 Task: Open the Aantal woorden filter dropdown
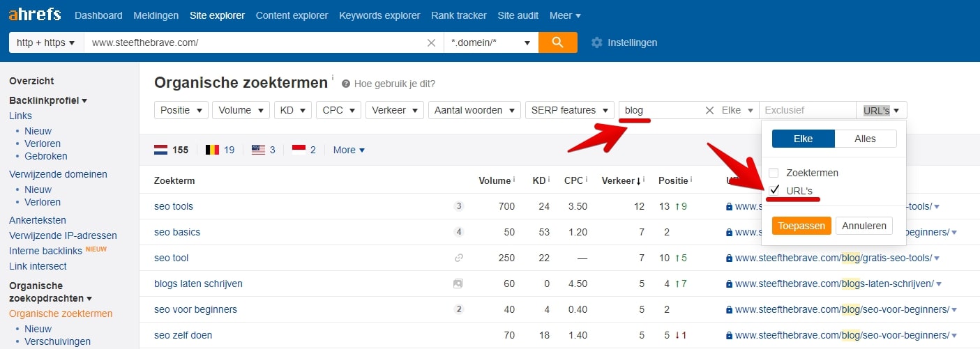point(474,110)
